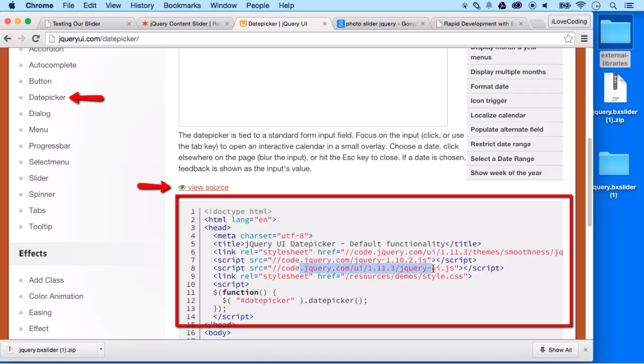The image size is (644, 364).
Task: Click the browser back arrow
Action: [8, 39]
